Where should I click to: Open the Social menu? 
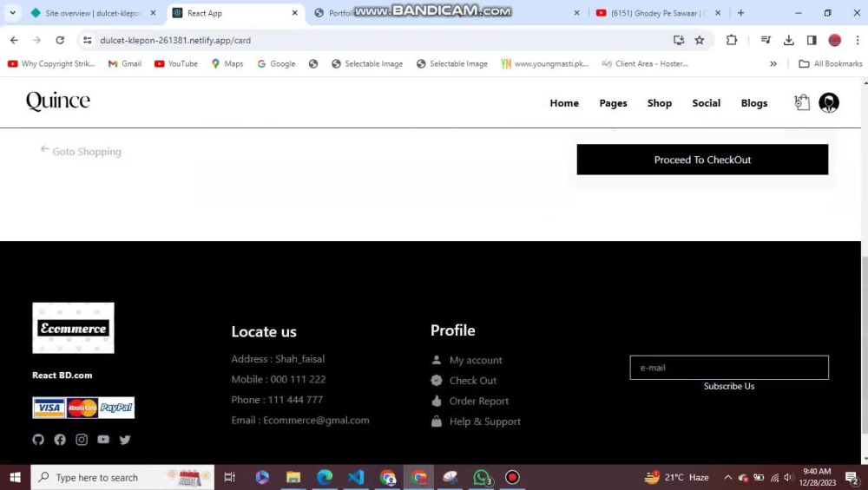click(x=706, y=103)
